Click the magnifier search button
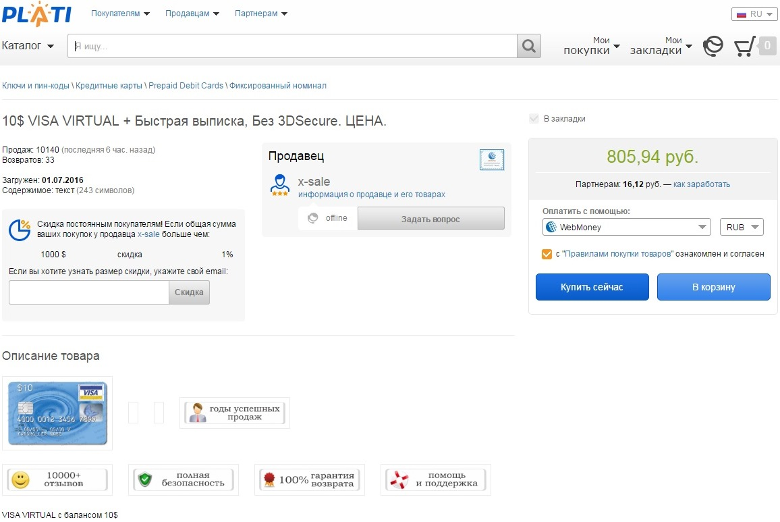This screenshot has height=522, width=780. [529, 46]
